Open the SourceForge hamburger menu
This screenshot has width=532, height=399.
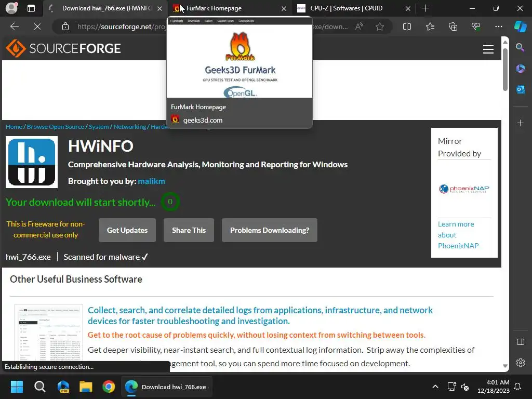488,49
